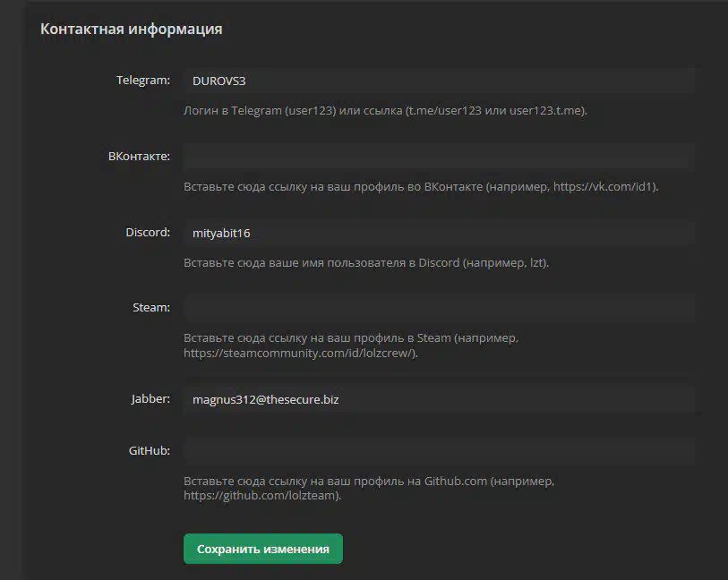Click the Telegram login hint text

coord(385,110)
